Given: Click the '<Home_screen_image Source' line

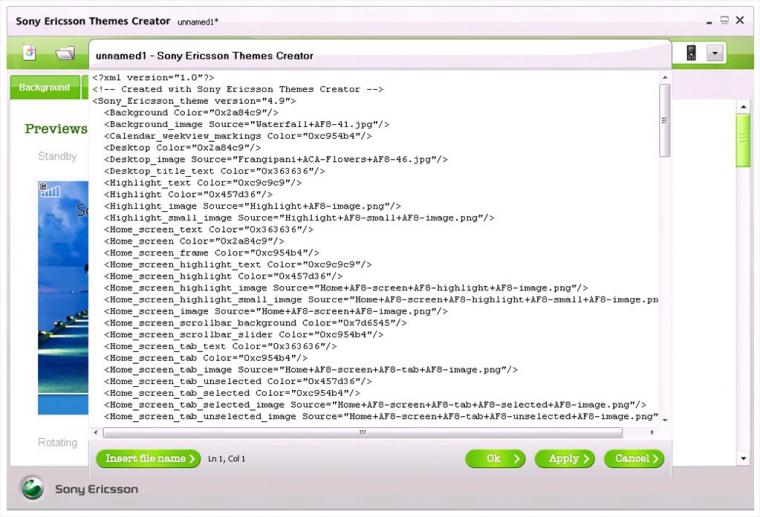Looking at the screenshot, I should pos(275,311).
